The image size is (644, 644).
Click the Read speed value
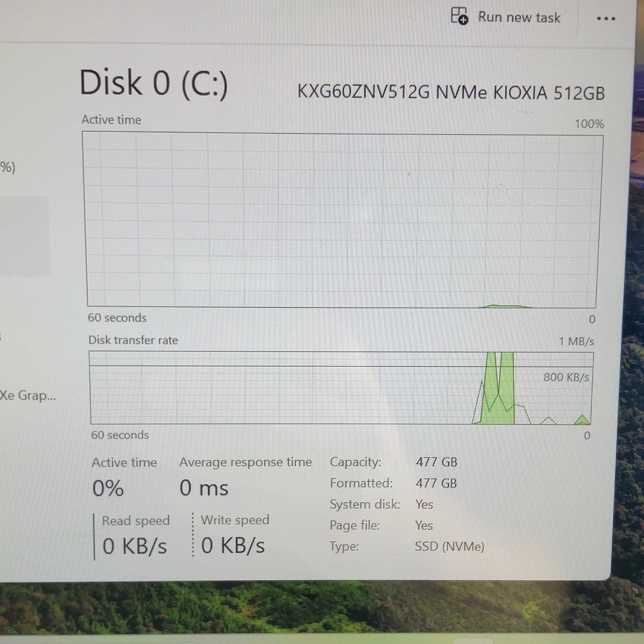tap(134, 547)
